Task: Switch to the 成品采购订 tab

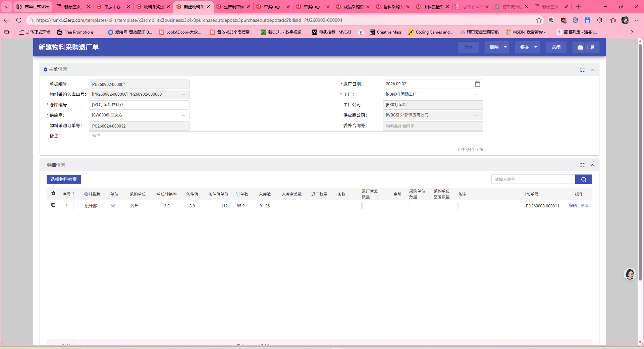Action: 353,7
